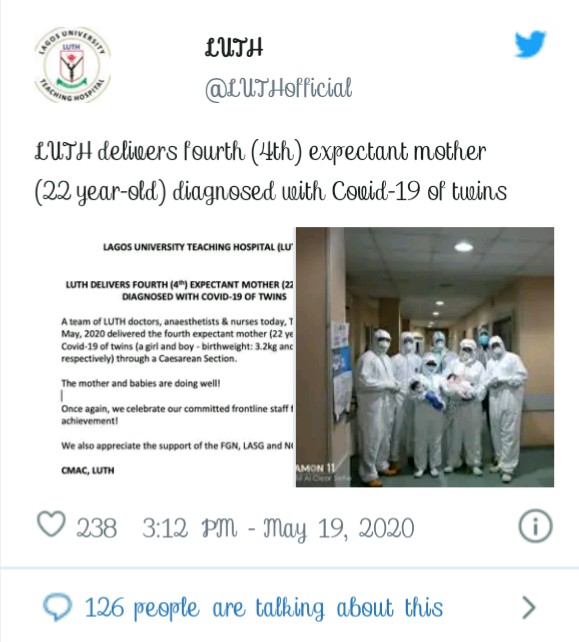
Task: Click the "The mother and babies are doing well!" line
Action: pos(141,384)
